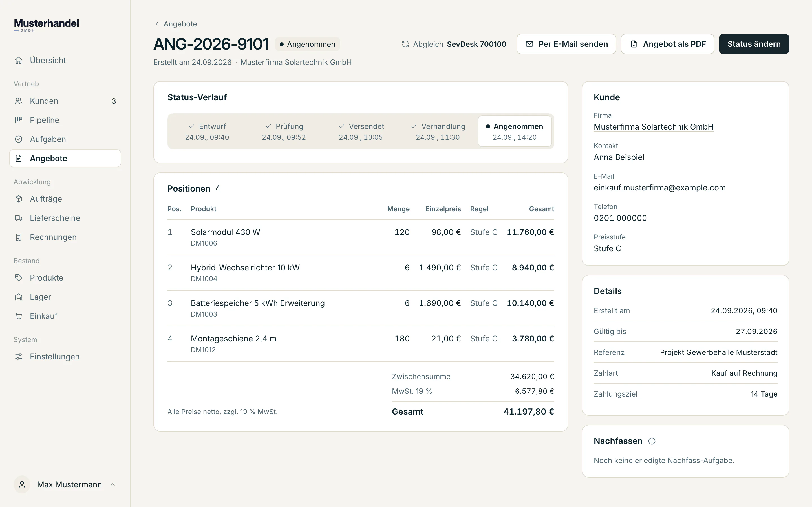This screenshot has height=507, width=812.
Task: Click the Kunden people icon
Action: pos(19,101)
